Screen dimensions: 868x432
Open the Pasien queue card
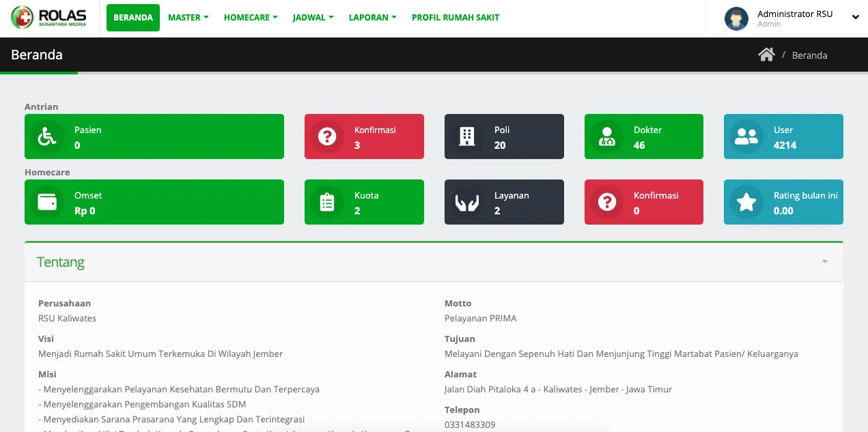pos(154,136)
